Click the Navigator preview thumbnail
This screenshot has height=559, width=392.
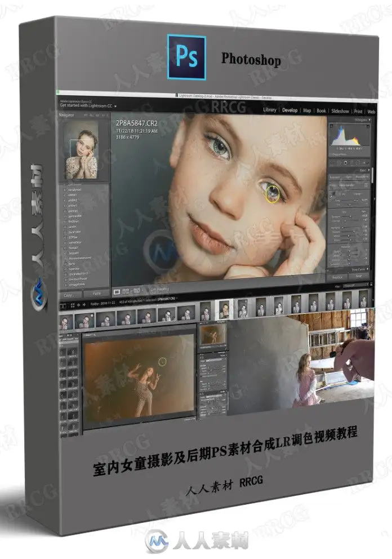point(82,149)
